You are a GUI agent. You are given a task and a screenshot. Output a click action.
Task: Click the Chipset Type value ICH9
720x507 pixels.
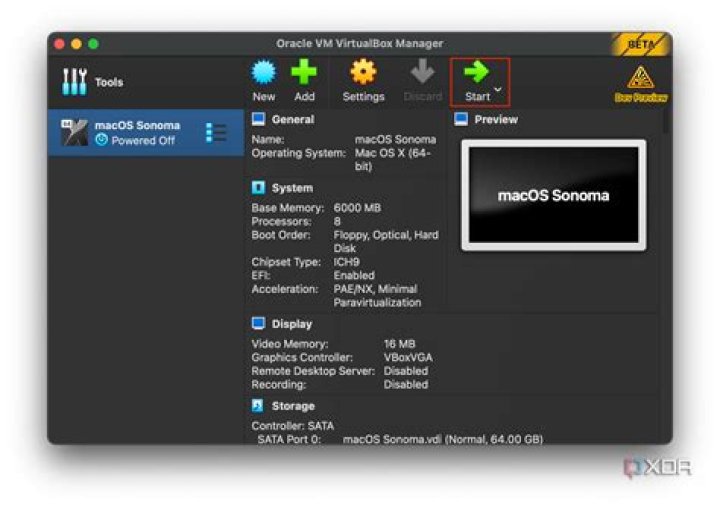[x=346, y=262]
